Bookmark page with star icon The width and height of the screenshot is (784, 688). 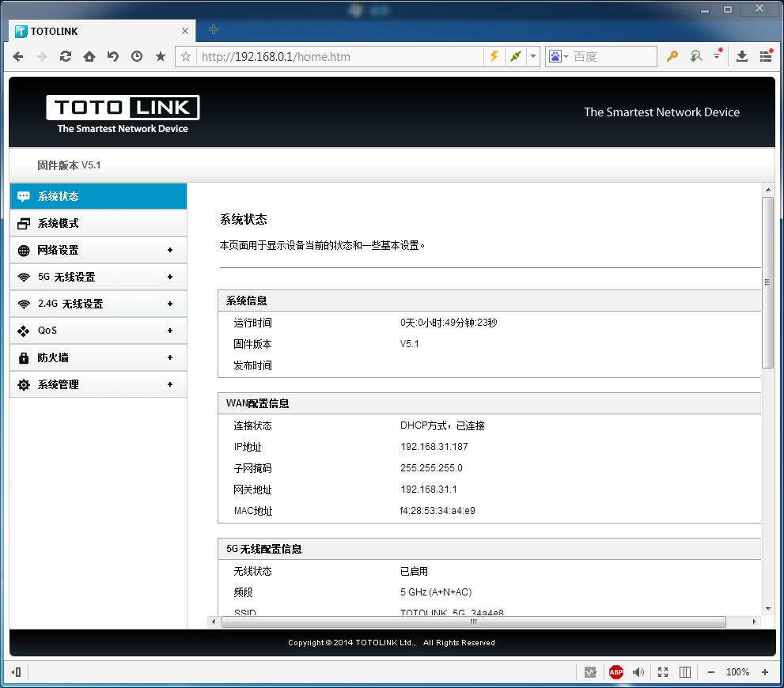[161, 56]
